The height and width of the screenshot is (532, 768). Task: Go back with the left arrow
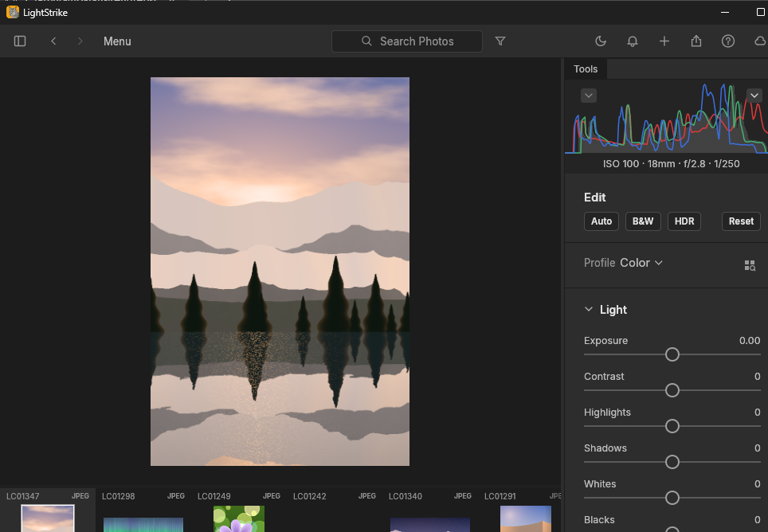53,41
